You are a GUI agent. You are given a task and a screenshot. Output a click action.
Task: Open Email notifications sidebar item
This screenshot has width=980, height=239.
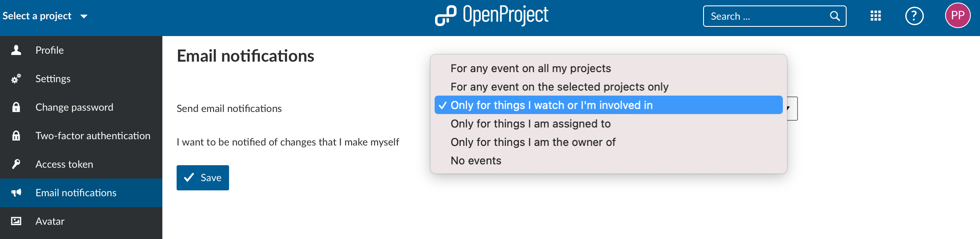tap(76, 193)
